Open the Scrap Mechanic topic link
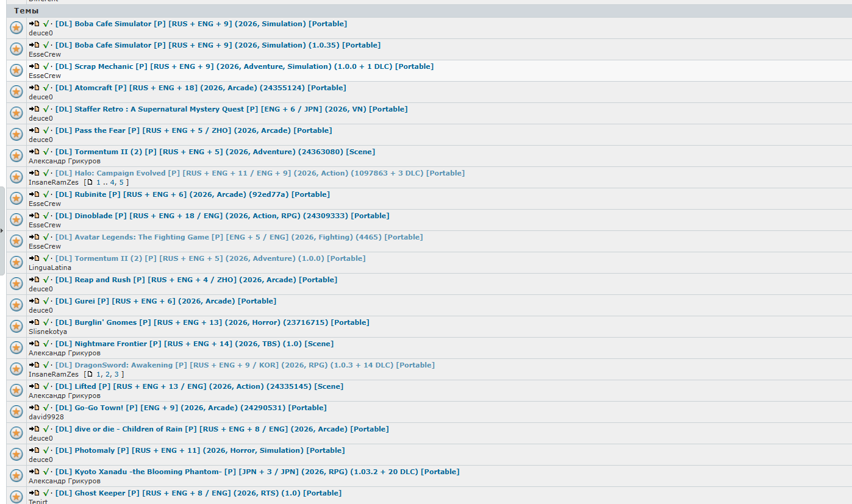 point(245,66)
